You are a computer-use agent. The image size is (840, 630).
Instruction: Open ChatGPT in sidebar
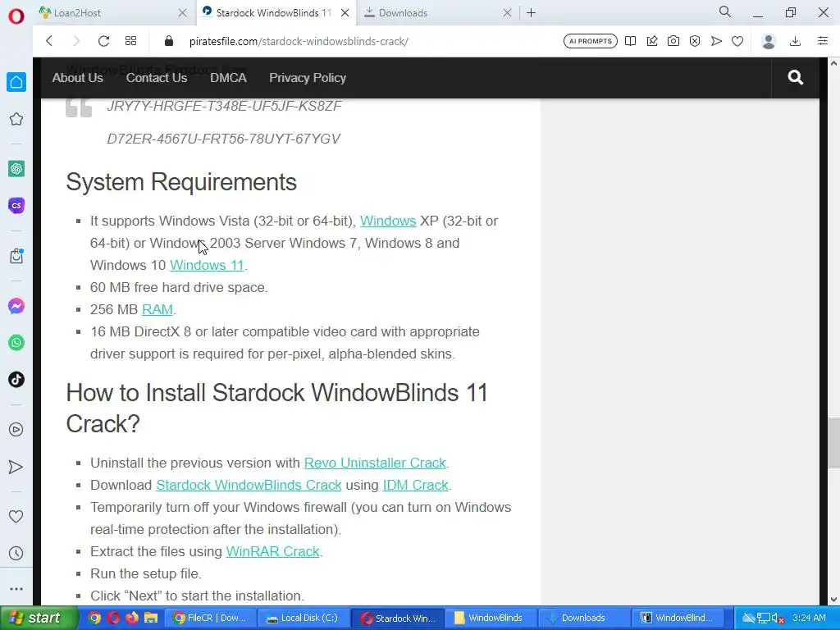(16, 169)
